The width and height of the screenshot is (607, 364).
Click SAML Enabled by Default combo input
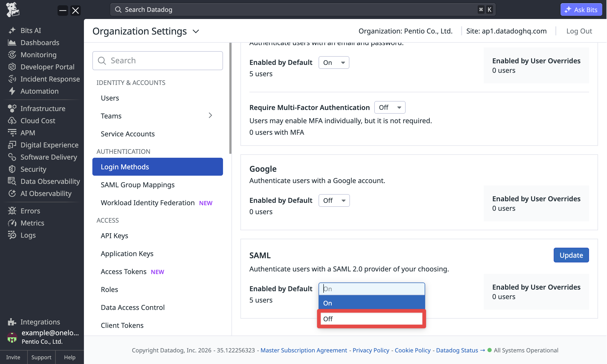[372, 289]
